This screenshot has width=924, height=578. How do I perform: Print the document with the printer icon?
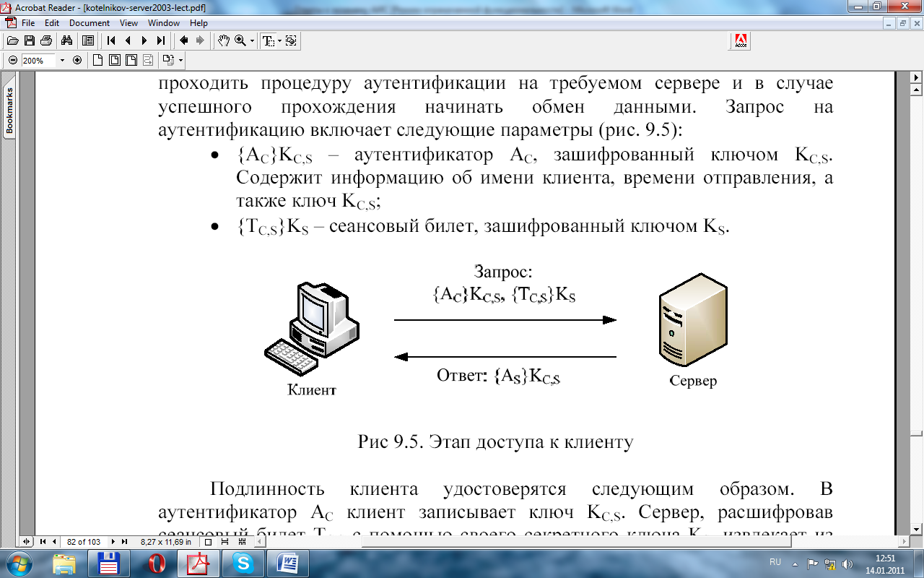(45, 40)
